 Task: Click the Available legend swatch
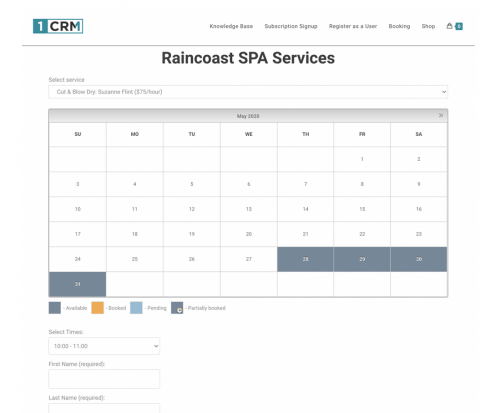point(55,308)
